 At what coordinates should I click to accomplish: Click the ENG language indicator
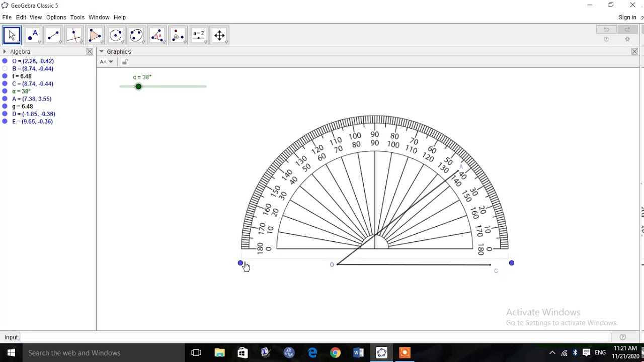[x=600, y=352]
